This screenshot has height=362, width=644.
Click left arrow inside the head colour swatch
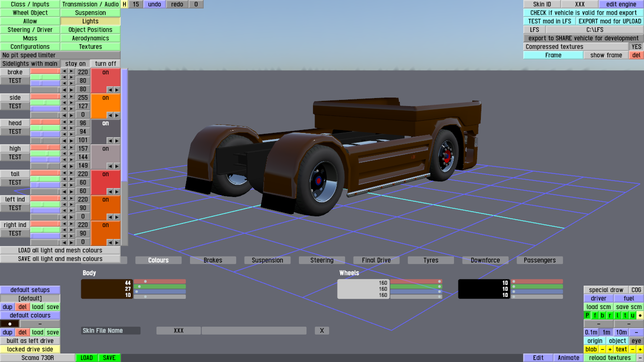point(110,140)
